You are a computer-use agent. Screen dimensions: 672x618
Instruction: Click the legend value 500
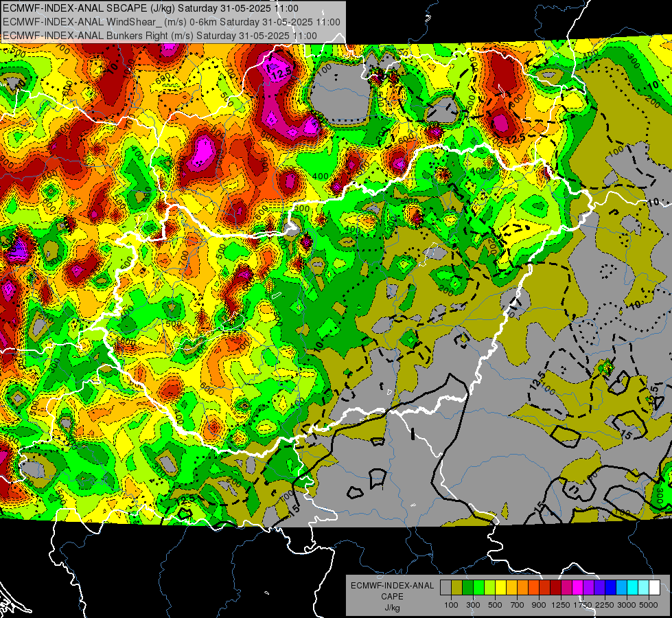[x=495, y=605]
